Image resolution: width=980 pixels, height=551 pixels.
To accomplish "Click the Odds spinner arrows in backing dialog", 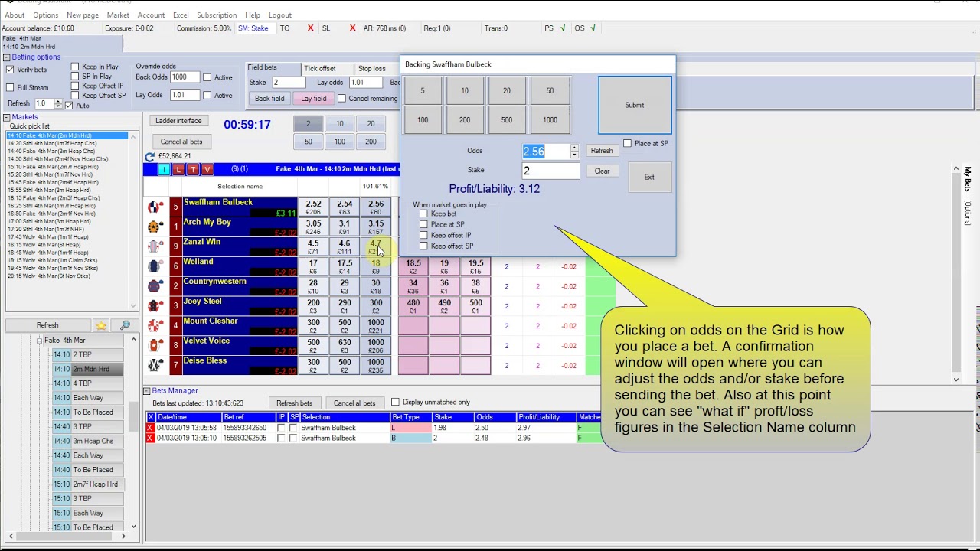I will (574, 152).
